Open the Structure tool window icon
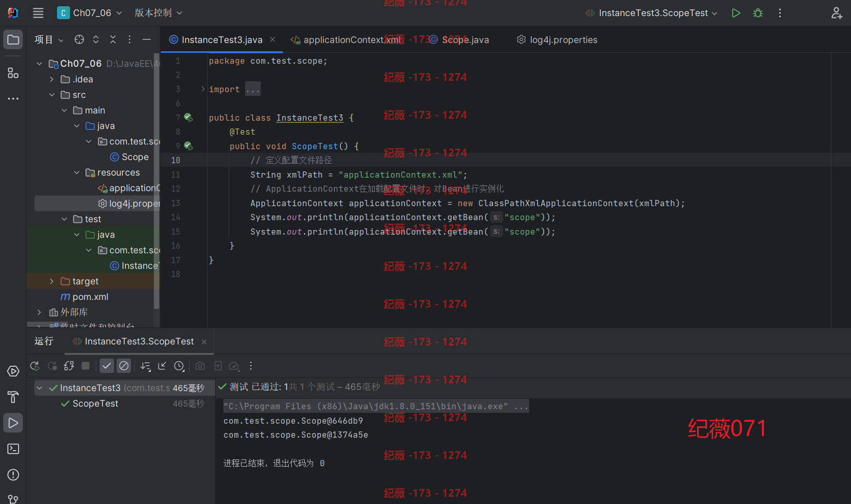 click(x=13, y=73)
